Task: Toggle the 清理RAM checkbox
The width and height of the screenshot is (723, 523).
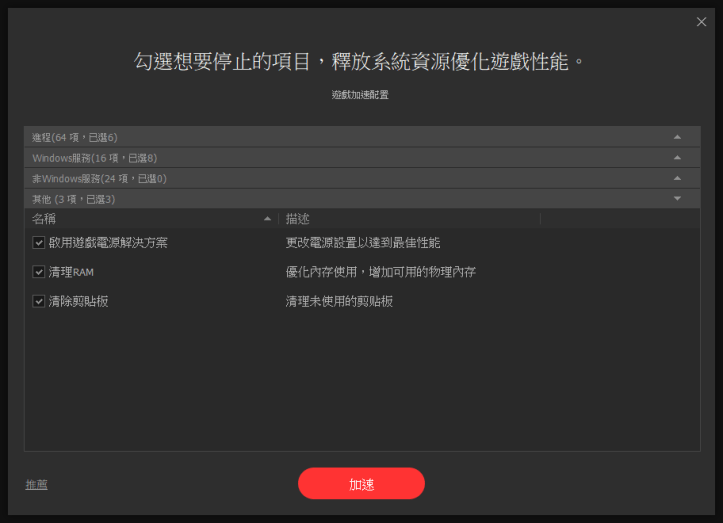Action: [x=39, y=272]
